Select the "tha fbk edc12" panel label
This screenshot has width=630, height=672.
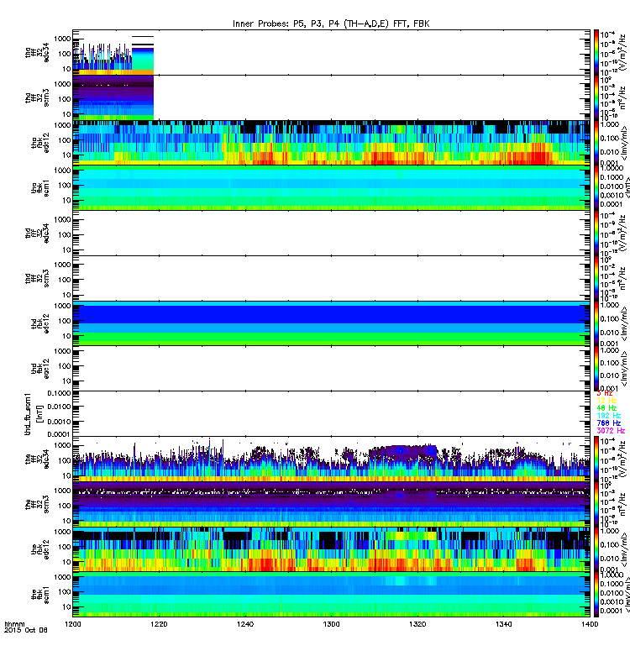[39, 143]
